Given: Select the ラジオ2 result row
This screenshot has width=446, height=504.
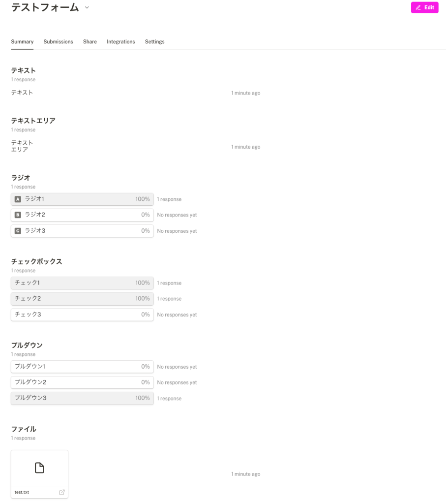Looking at the screenshot, I should (82, 215).
